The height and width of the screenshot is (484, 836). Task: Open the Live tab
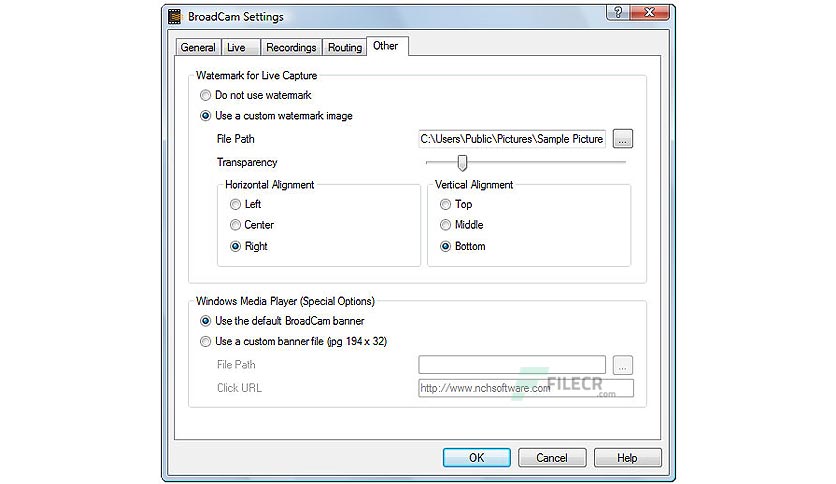[x=240, y=47]
